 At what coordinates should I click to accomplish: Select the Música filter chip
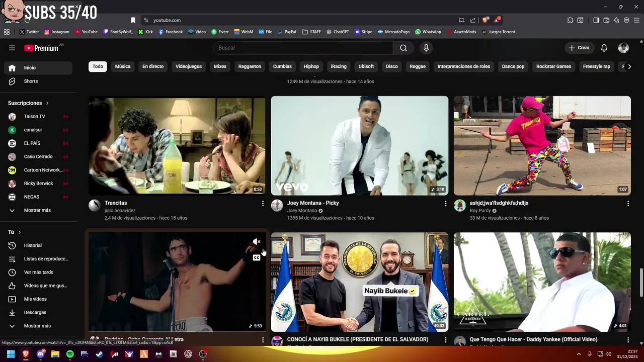(x=123, y=66)
